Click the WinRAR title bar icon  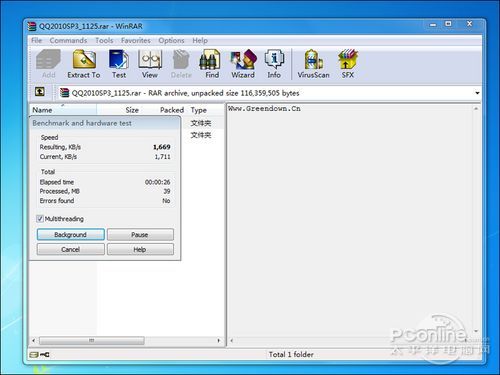click(x=32, y=26)
